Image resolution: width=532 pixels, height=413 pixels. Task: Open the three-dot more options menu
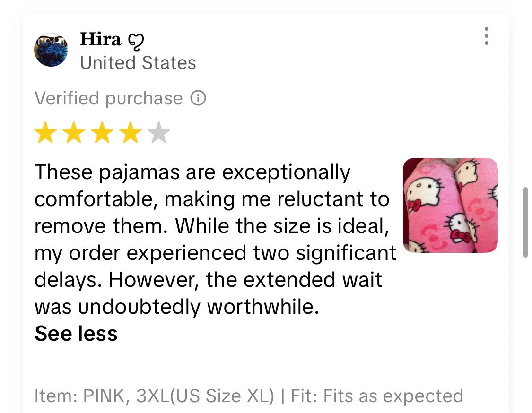tap(486, 36)
